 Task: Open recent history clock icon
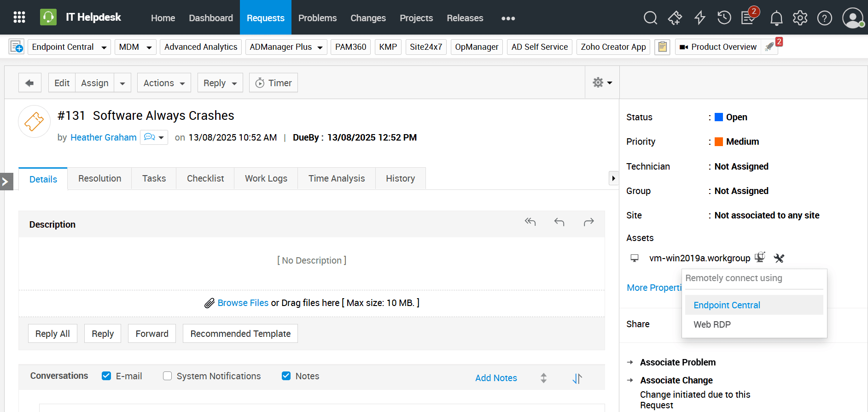(724, 18)
